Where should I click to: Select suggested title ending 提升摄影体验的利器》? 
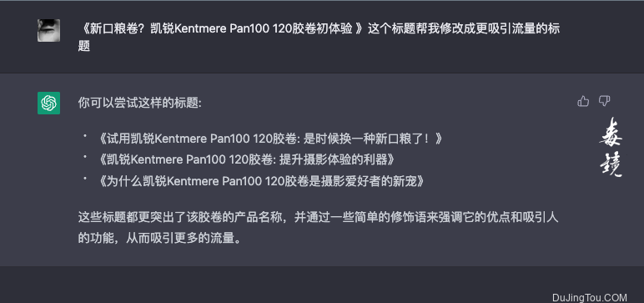pyautogui.click(x=245, y=160)
